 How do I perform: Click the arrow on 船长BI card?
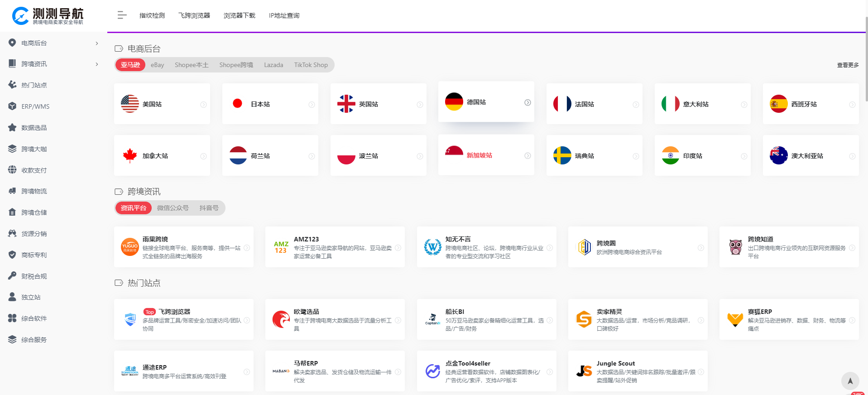click(x=549, y=320)
